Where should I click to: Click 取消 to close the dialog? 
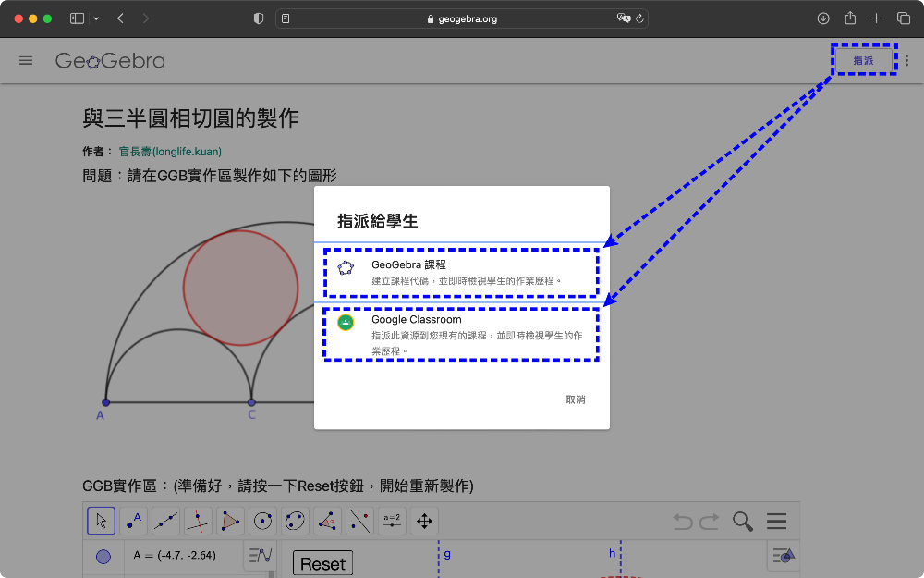(575, 400)
